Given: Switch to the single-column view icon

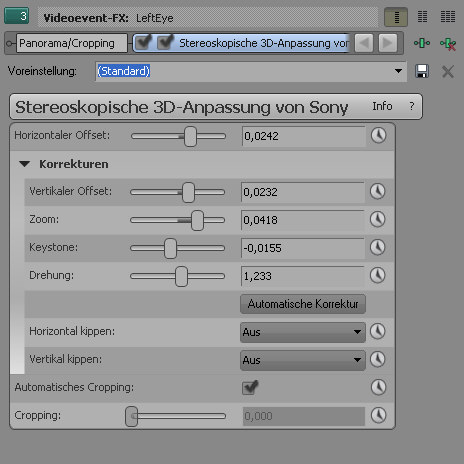Looking at the screenshot, I should click(396, 17).
